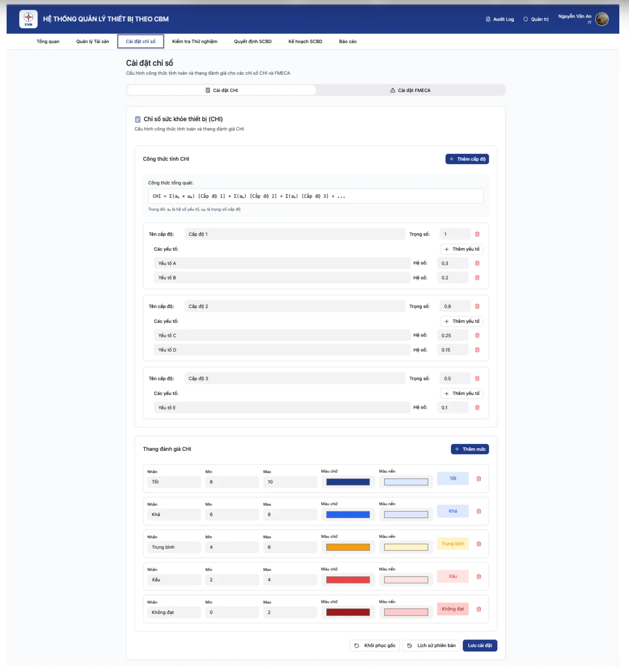This screenshot has width=629, height=672.
Task: Click the Thêm mức button
Action: coord(470,449)
